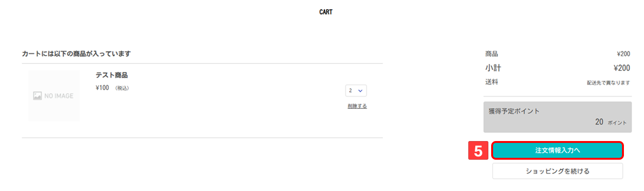Click the picture icon in NO IMAGE placeholder
Viewport: 644px width, 191px height.
coord(37,96)
